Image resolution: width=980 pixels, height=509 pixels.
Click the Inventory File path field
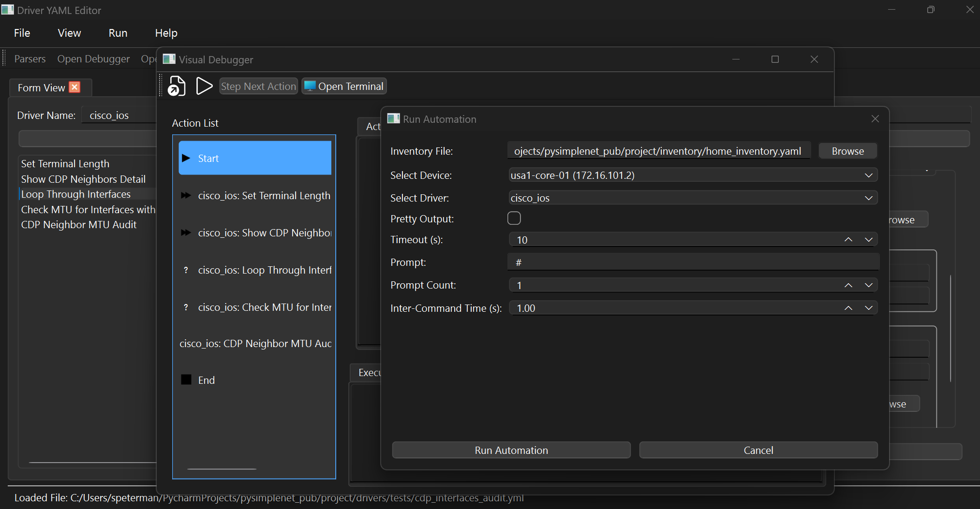[x=659, y=151]
